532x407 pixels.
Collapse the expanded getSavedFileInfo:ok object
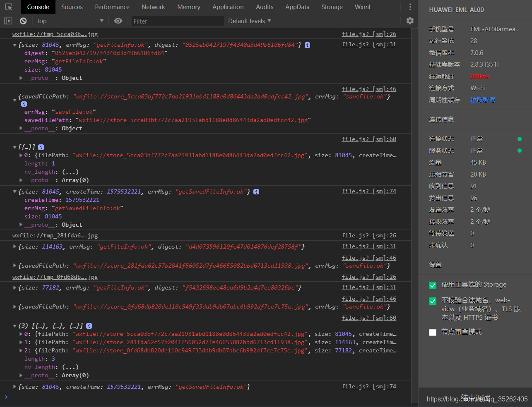15,192
